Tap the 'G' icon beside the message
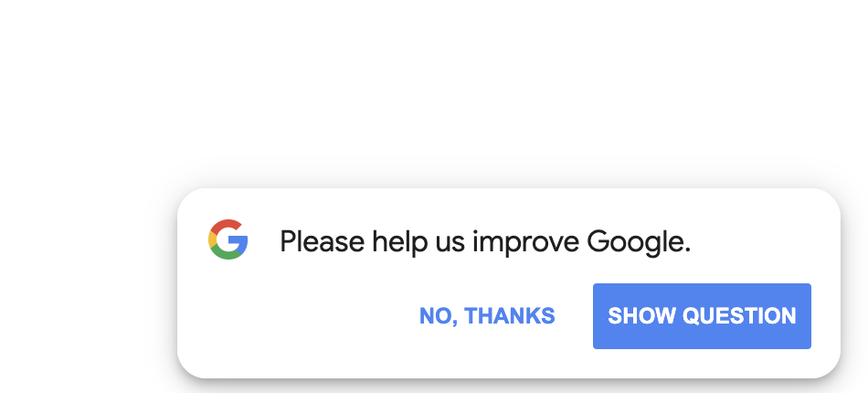This screenshot has height=393, width=868. pos(228,240)
